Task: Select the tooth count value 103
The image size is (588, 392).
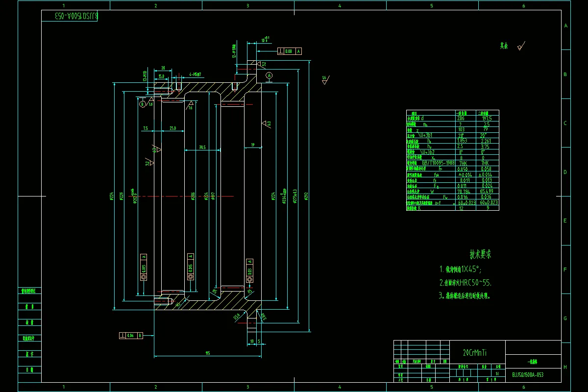Action: coord(461,129)
